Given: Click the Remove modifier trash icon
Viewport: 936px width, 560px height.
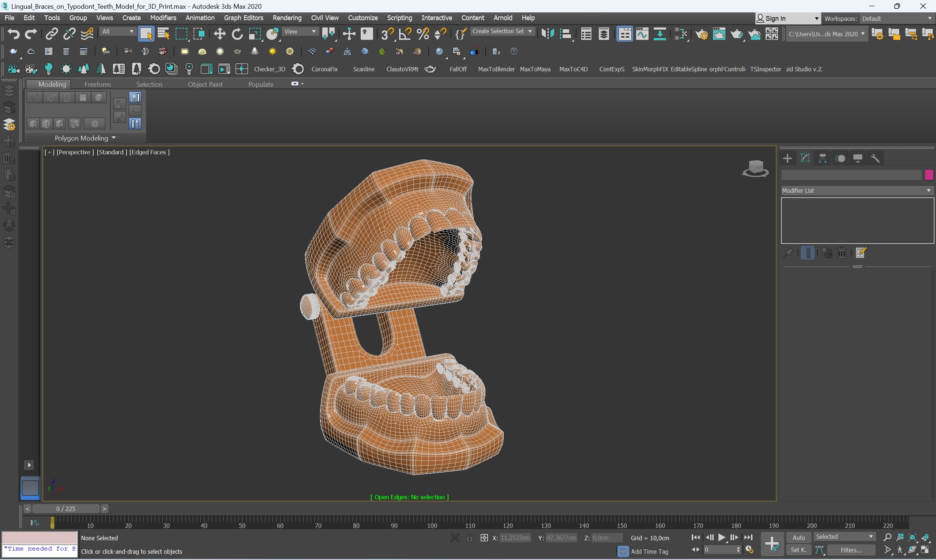Looking at the screenshot, I should pyautogui.click(x=842, y=253).
